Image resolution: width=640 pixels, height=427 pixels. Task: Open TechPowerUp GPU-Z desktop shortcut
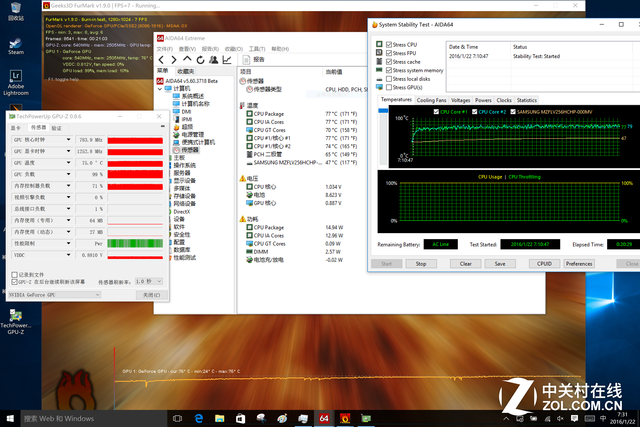coord(16,322)
